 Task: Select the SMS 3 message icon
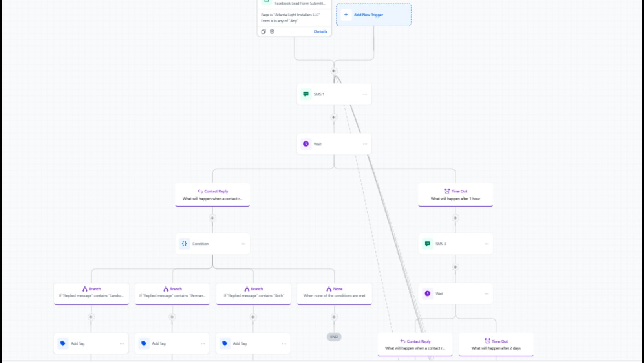coord(427,244)
